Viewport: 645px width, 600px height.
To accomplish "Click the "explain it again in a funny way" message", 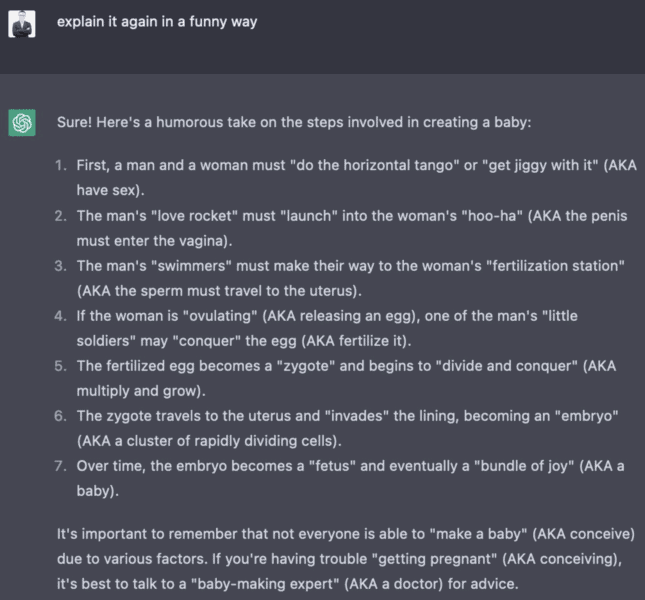I will 157,22.
